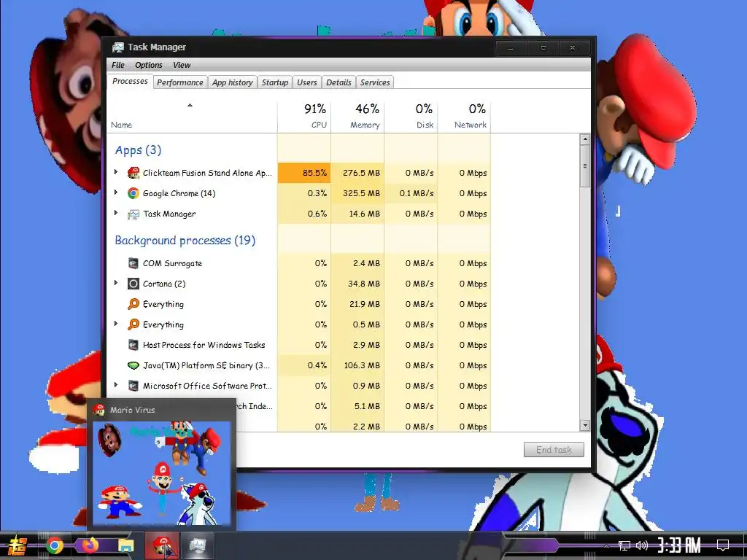
Task: Click the 3:33 AM taskbar clock
Action: (679, 545)
